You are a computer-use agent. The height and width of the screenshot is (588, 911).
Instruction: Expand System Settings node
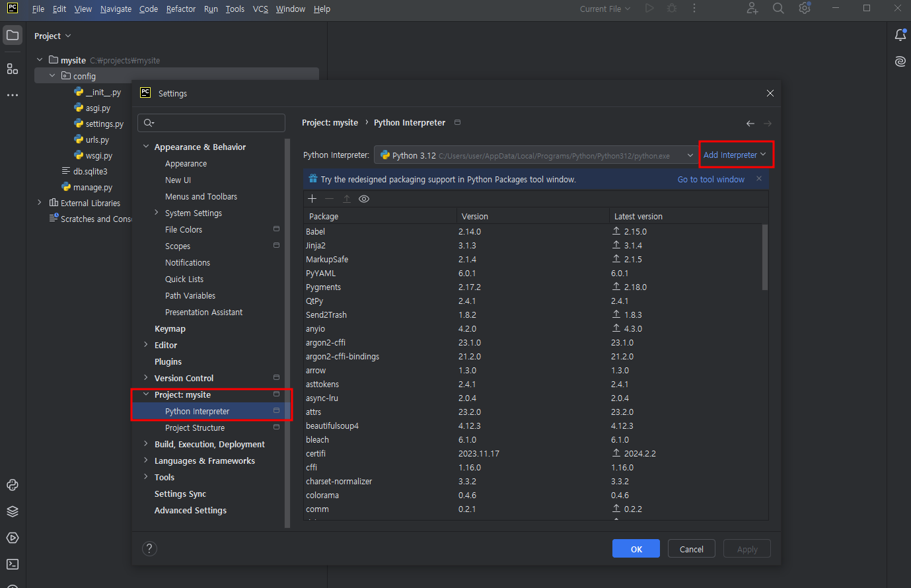coord(157,213)
